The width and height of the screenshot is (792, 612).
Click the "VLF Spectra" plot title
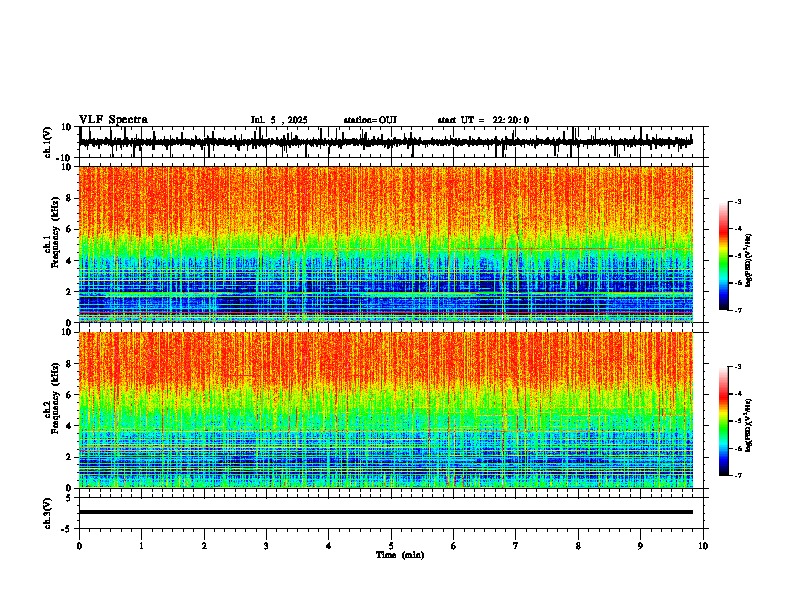[x=113, y=120]
